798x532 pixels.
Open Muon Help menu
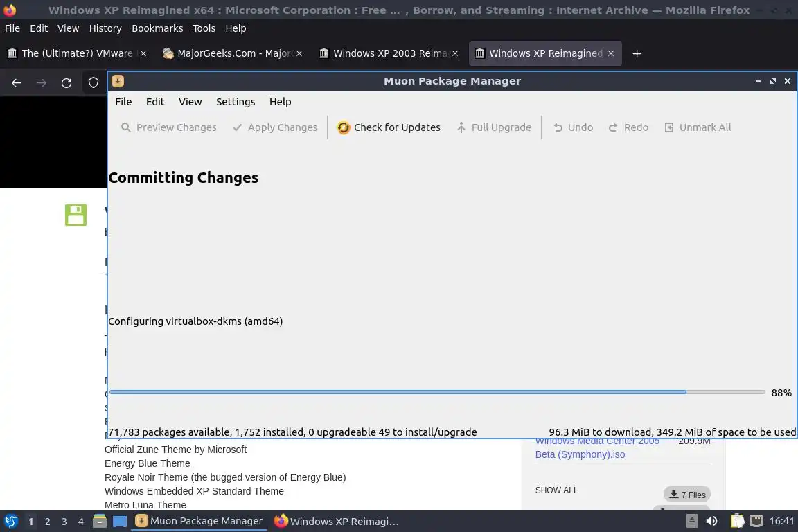point(281,102)
